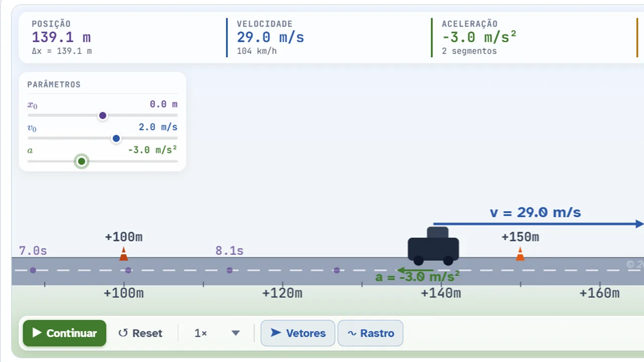The image size is (644, 362).
Task: Toggle the Vetores vectors display
Action: click(298, 333)
